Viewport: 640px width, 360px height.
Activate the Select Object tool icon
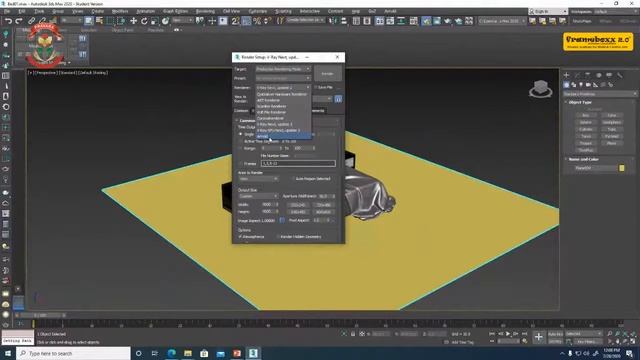[x=89, y=21]
